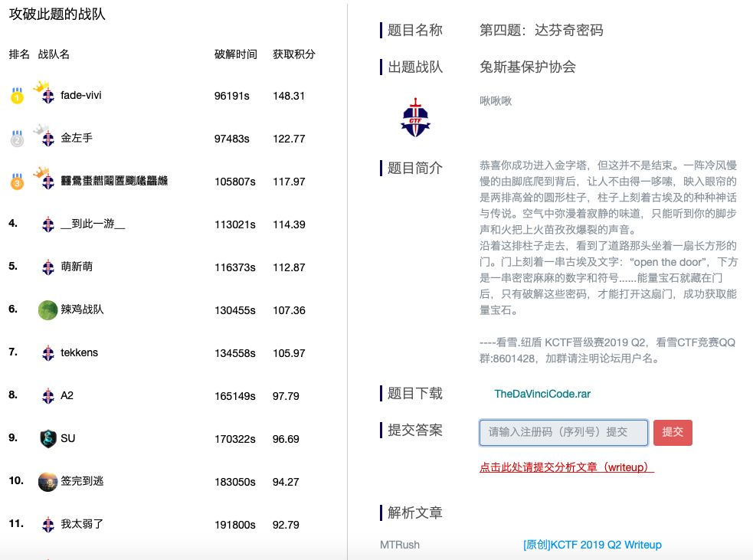Open team name SU
753x560 pixels.
[67, 438]
